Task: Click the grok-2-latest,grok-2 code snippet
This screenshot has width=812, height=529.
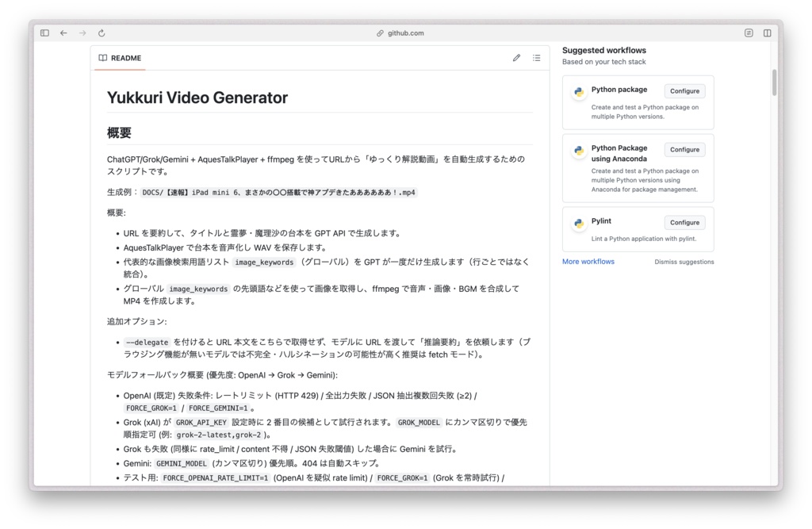Action: point(219,435)
